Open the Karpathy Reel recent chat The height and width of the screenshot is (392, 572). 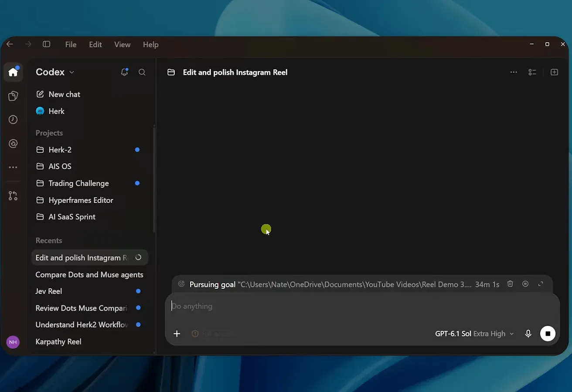[x=89, y=342]
